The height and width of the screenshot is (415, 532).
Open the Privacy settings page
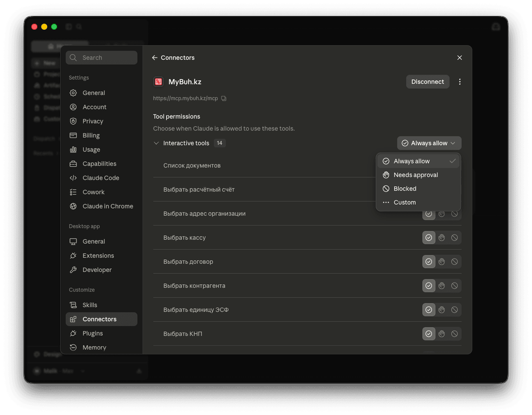pos(102,121)
